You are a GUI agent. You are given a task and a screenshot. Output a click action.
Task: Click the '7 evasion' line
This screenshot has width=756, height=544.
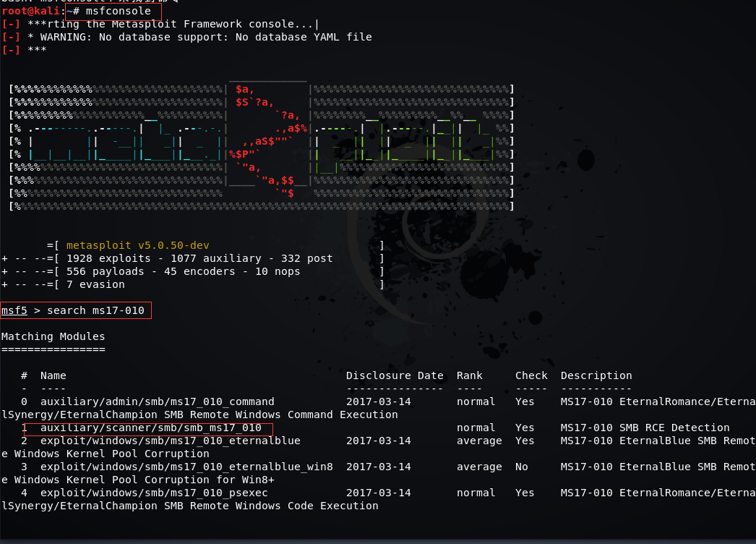[x=95, y=284]
